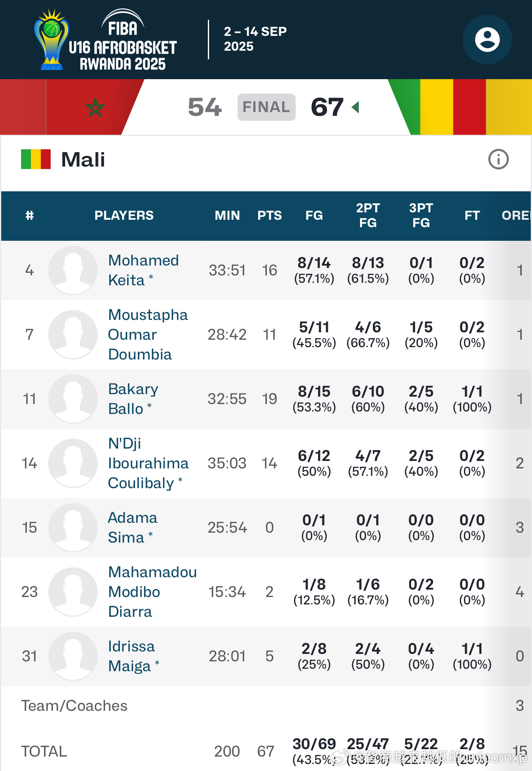532x771 pixels.
Task: Select Bakary Ballo's avatar placeholder
Action: tap(73, 399)
